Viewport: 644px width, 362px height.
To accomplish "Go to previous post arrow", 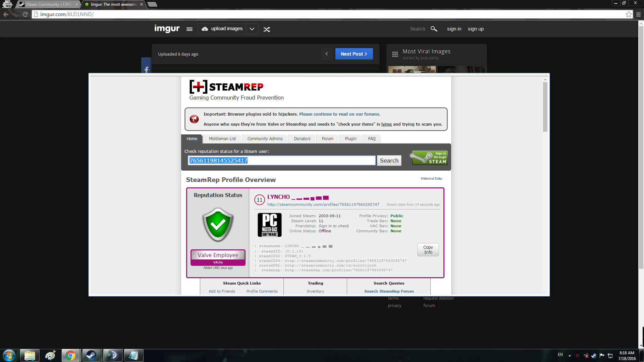I will (x=326, y=54).
